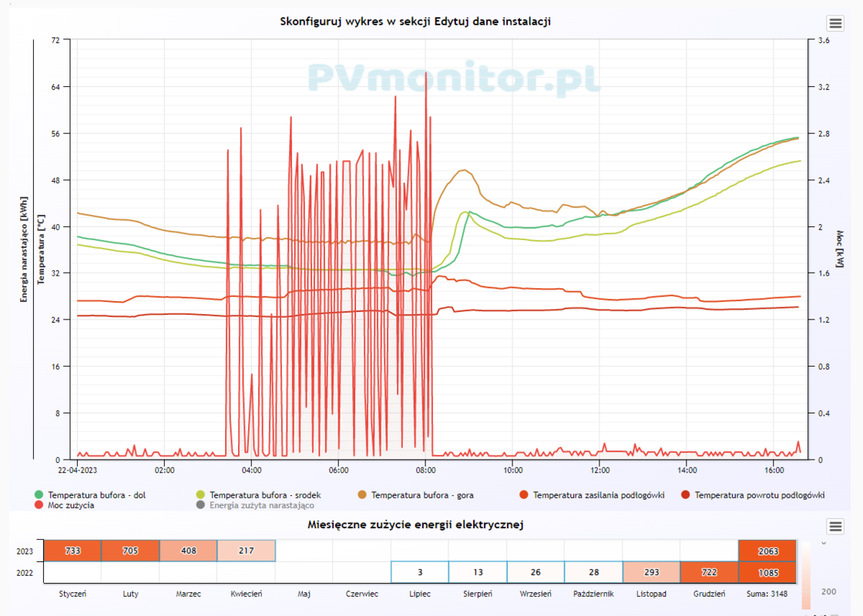Click the Grudzień 2022 cell showing 722
Viewport: 863px width, 616px height.
[709, 572]
